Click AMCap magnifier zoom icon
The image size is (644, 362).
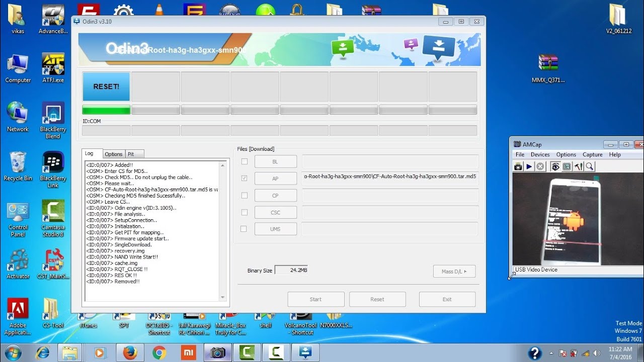pyautogui.click(x=589, y=166)
